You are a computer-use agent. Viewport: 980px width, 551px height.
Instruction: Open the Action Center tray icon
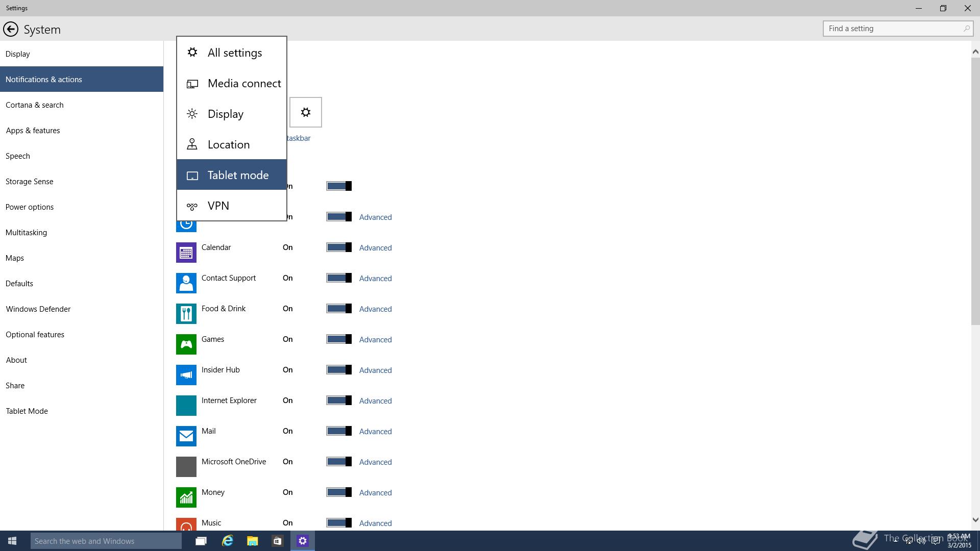936,541
